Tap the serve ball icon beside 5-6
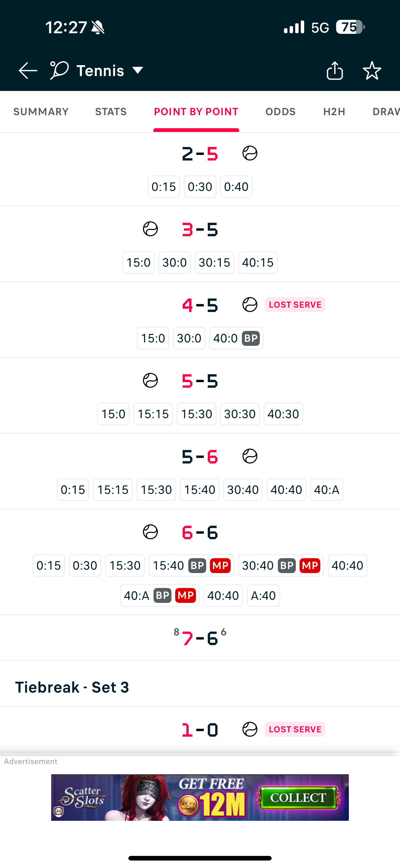Image resolution: width=400 pixels, height=868 pixels. click(250, 456)
